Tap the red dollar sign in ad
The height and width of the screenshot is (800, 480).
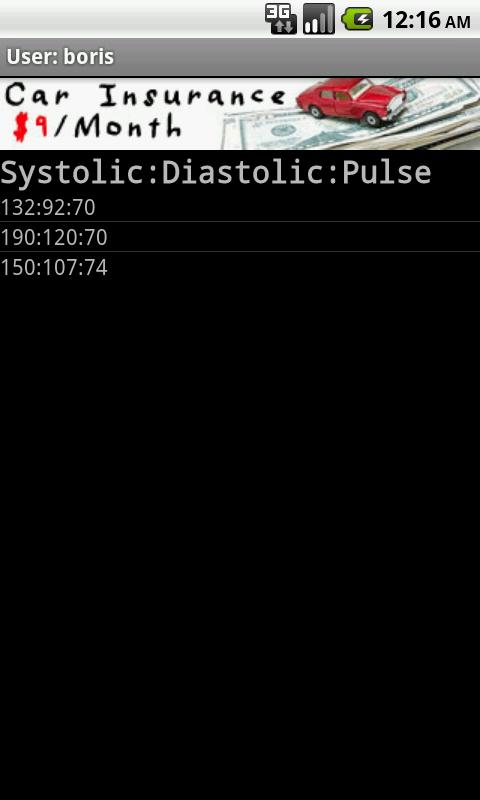click(x=21, y=128)
